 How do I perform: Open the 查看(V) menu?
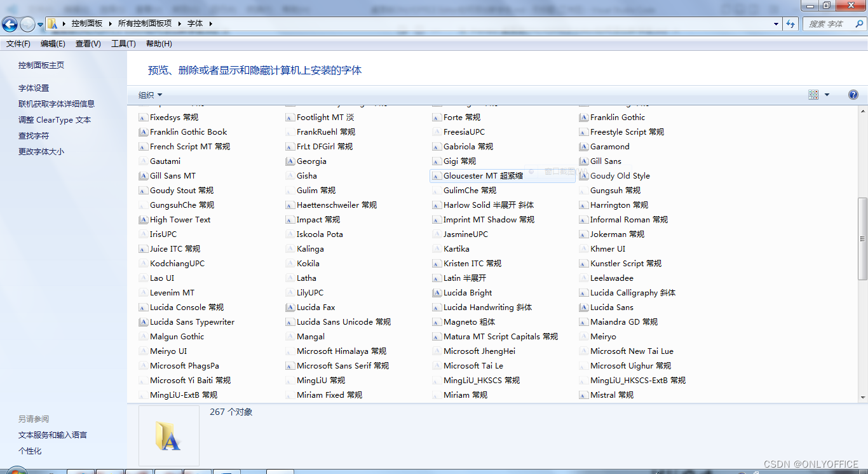[88, 44]
